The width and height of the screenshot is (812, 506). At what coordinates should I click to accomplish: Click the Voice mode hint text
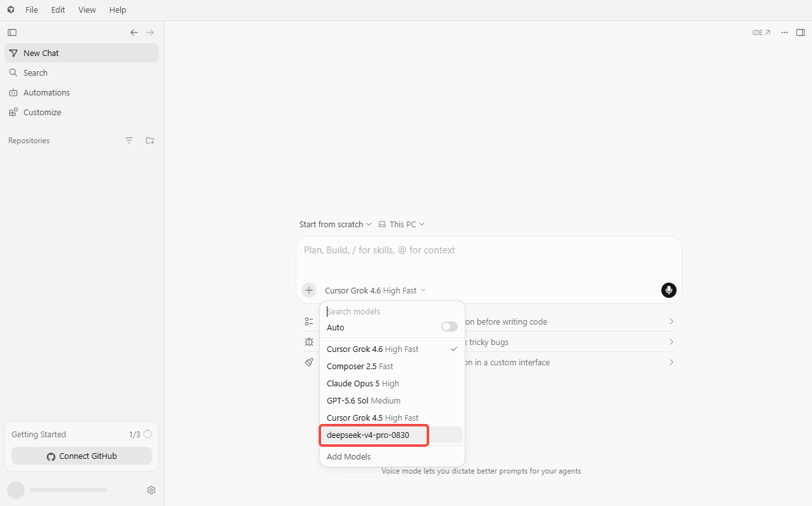point(481,471)
